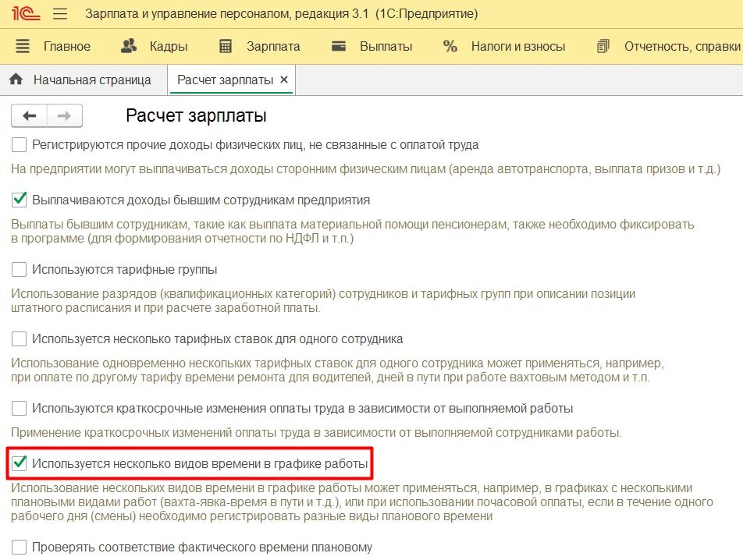Click description starting Применение краткосрочных изменений
Image resolution: width=743 pixels, height=560 pixels.
316,432
